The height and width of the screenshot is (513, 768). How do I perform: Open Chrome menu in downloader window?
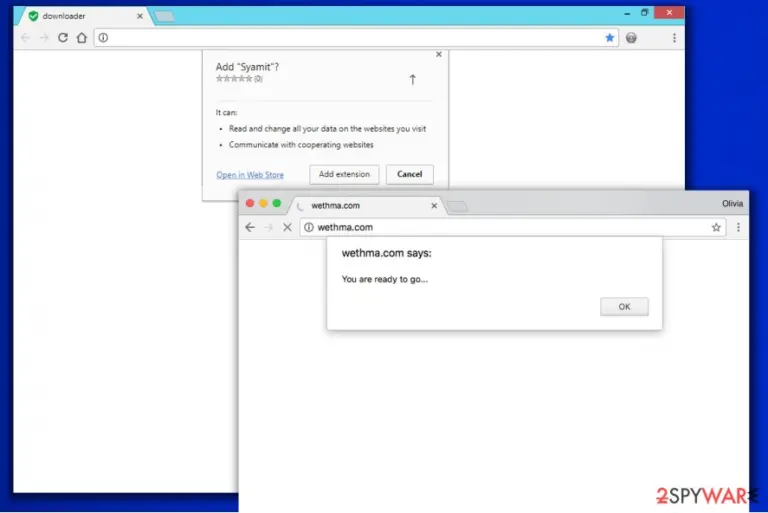[x=674, y=38]
